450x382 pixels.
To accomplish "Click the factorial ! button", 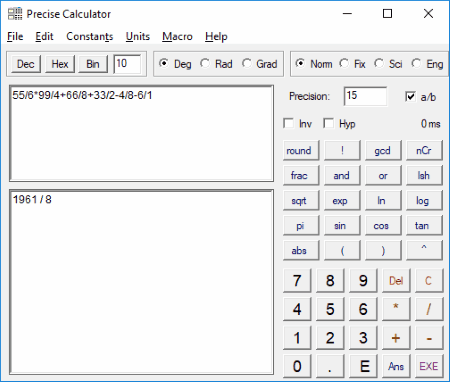I will pyautogui.click(x=342, y=151).
